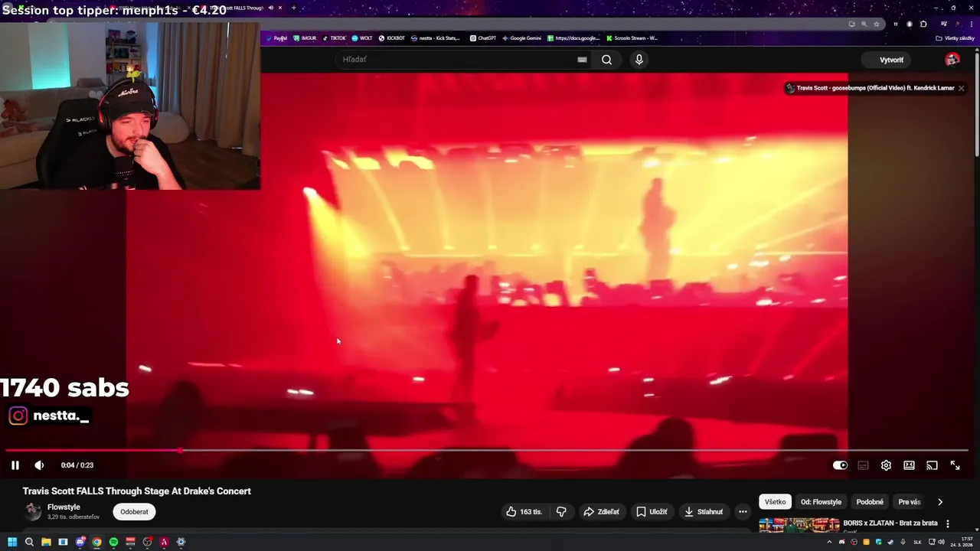
Task: Subscribe using the Odoberať button
Action: [x=134, y=512]
